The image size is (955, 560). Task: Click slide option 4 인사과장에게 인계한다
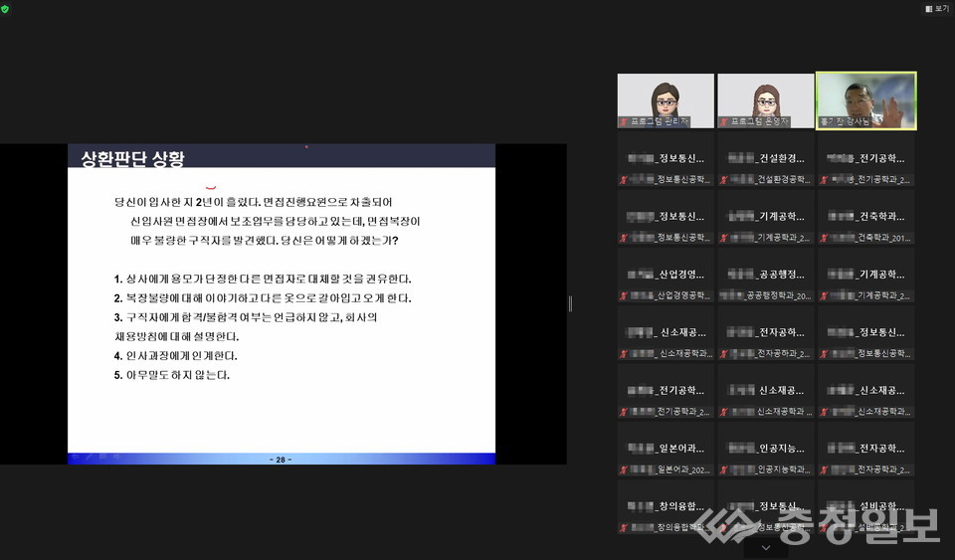coord(175,355)
